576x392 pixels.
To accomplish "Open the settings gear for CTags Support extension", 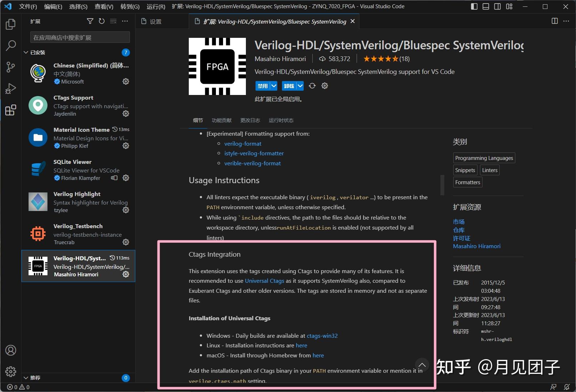I will pyautogui.click(x=126, y=114).
